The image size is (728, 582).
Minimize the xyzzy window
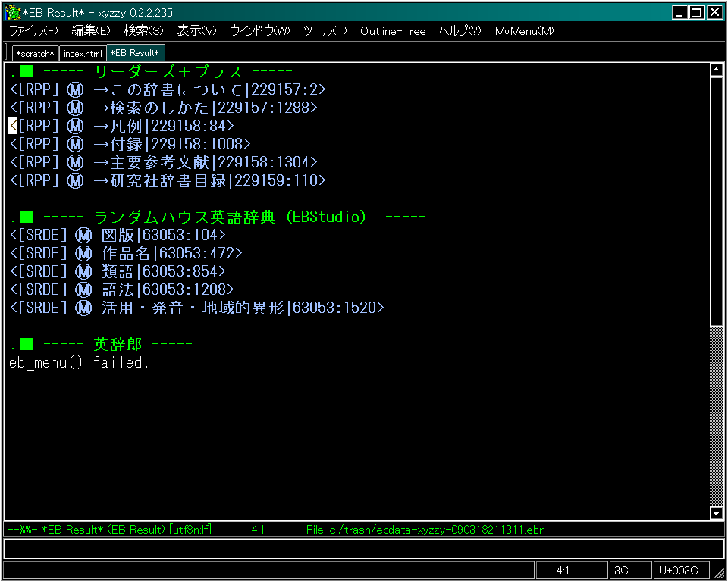[679, 13]
